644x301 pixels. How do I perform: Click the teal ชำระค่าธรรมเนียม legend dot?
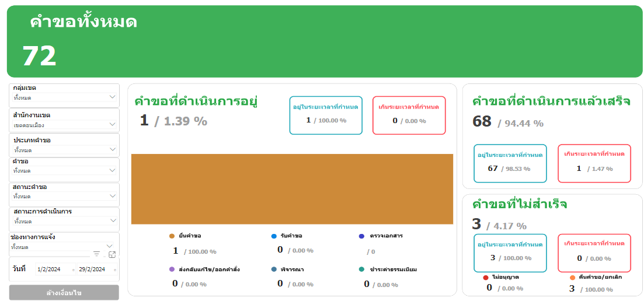coord(361,269)
